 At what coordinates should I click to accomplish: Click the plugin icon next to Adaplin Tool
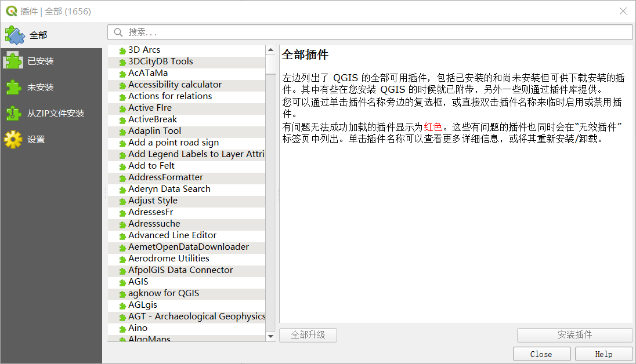(x=122, y=132)
